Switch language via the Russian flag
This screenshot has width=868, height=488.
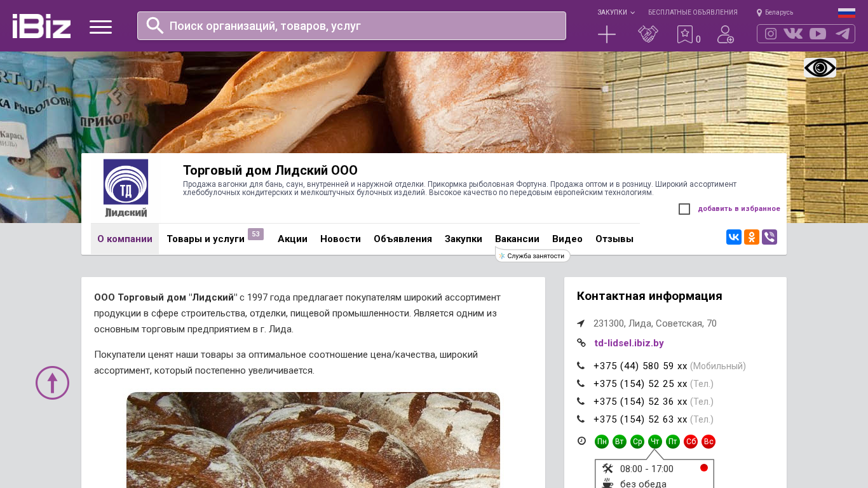(846, 13)
